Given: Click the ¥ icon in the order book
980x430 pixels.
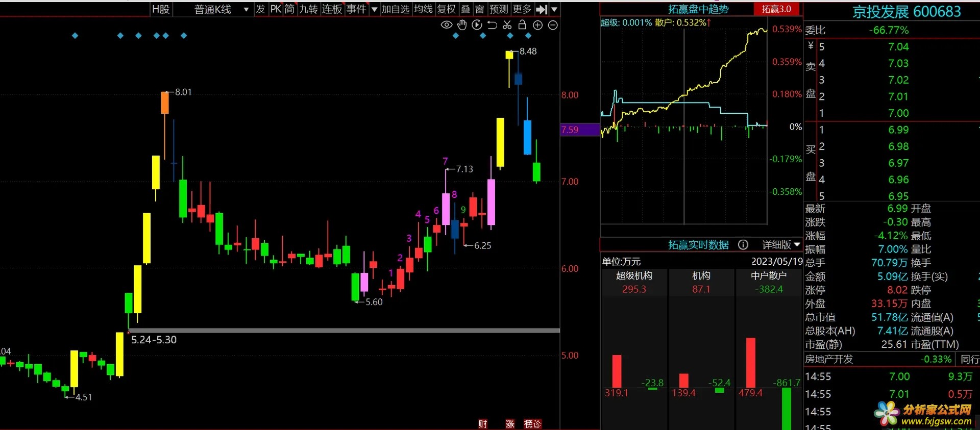Looking at the screenshot, I should click(x=811, y=46).
